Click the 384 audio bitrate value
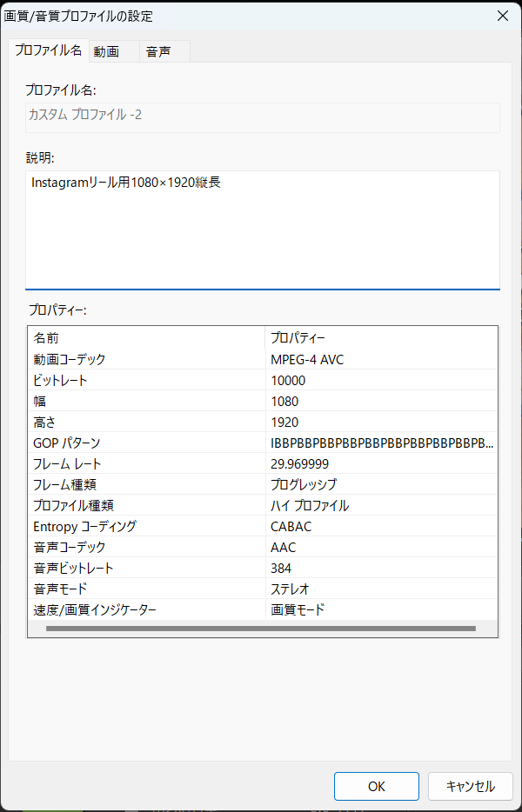The width and height of the screenshot is (522, 812). pos(281,568)
